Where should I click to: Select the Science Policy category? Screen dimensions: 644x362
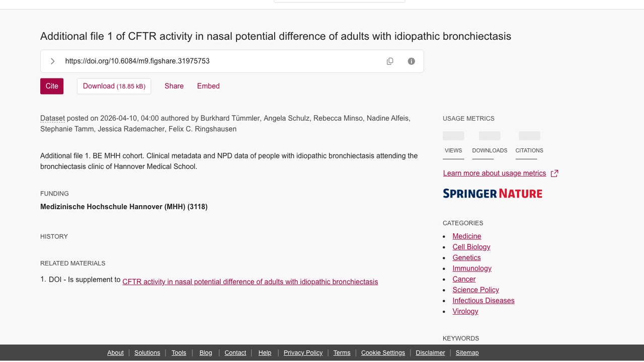(x=475, y=290)
